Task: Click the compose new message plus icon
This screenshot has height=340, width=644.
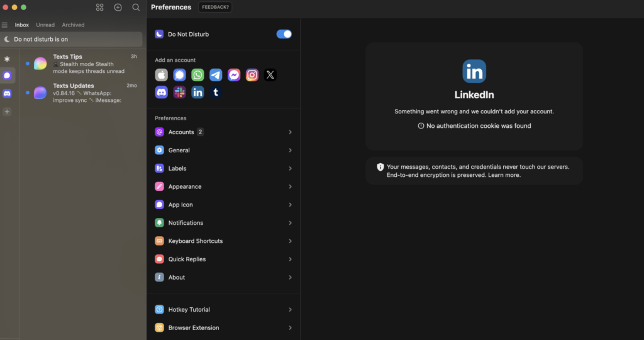Action: [118, 8]
